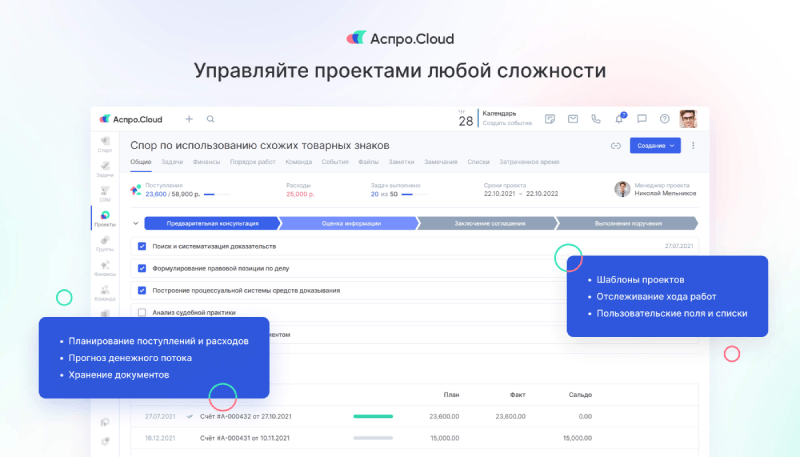Click the Сальдо column header
Image resolution: width=800 pixels, height=457 pixels.
click(580, 395)
